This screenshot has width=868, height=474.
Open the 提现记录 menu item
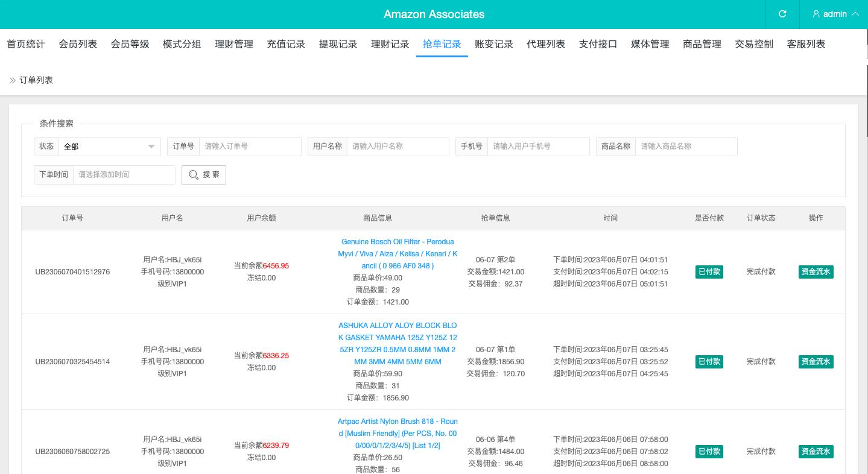[x=338, y=44]
